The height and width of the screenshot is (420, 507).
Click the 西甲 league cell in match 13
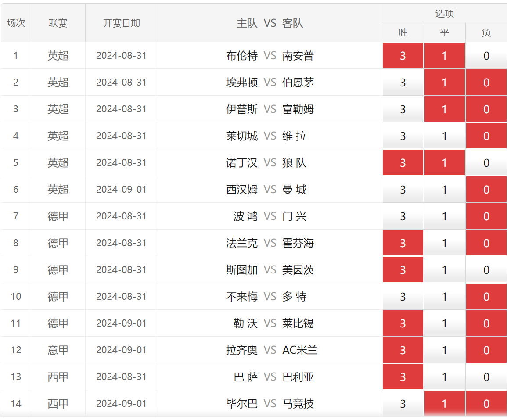(58, 377)
